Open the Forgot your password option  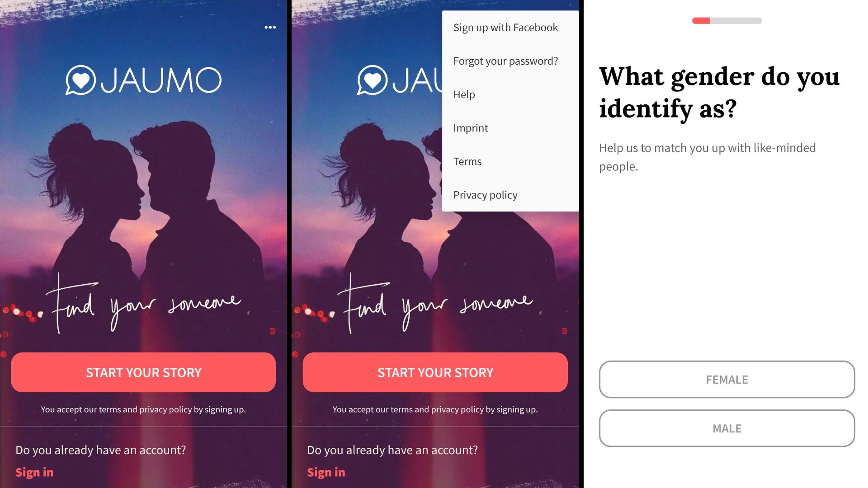pyautogui.click(x=505, y=61)
